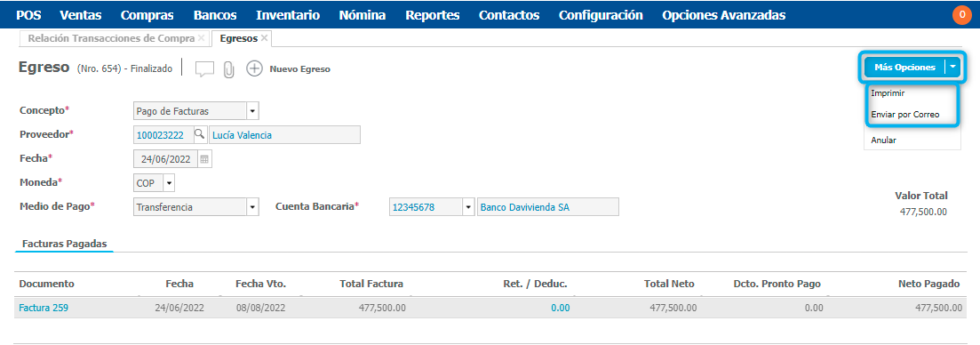
Task: Expand the Cuenta Bancaria dropdown arrow
Action: coord(469,207)
